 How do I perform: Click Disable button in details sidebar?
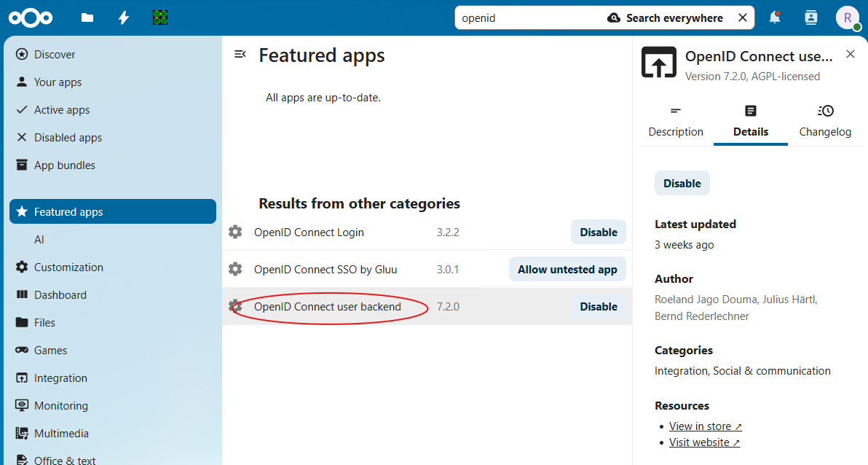point(682,184)
